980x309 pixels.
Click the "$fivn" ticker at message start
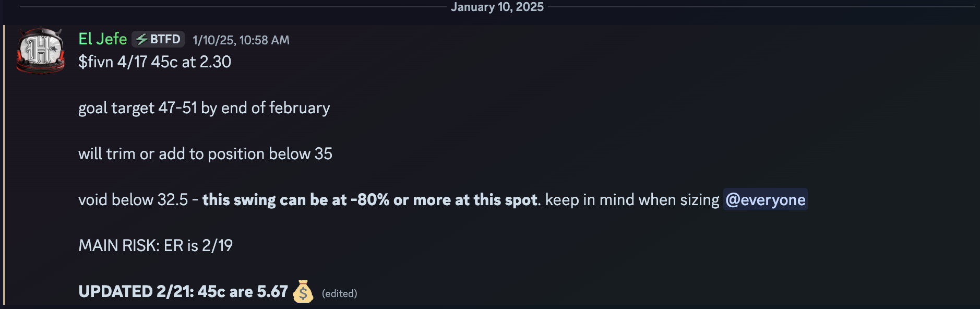(96, 62)
